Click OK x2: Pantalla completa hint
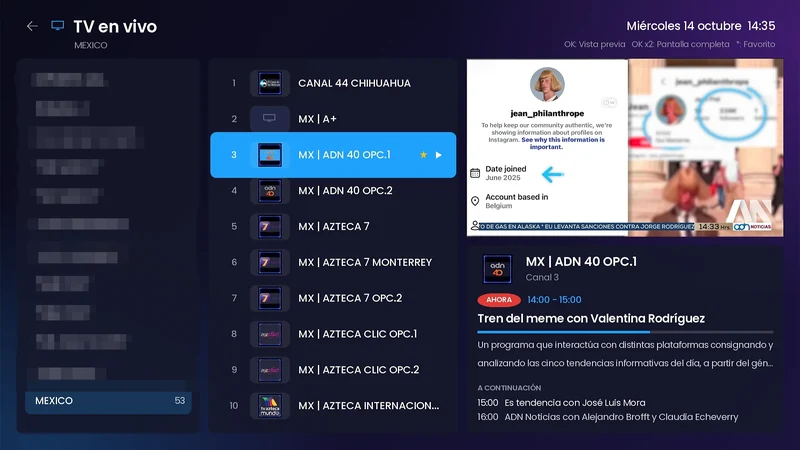 click(680, 44)
